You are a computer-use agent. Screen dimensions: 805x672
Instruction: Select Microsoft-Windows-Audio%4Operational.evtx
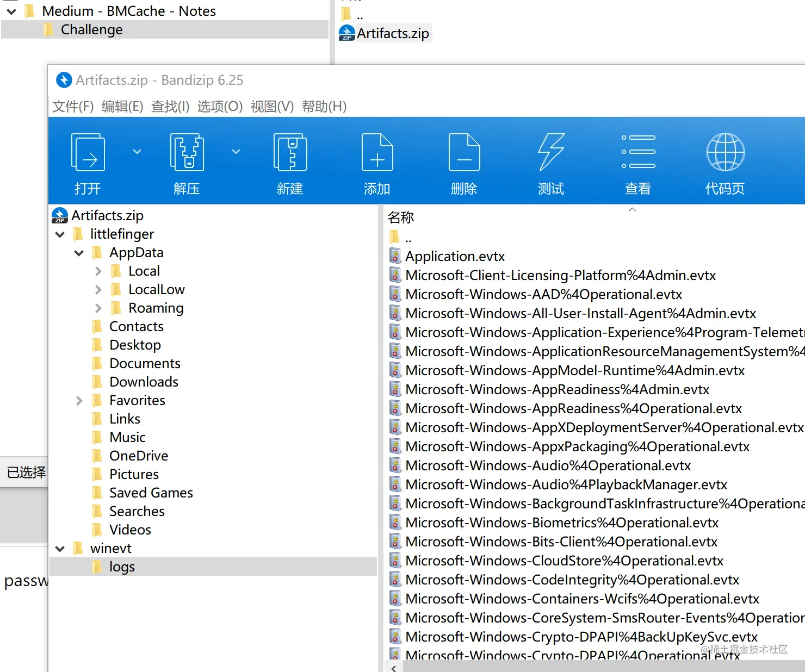click(x=548, y=465)
